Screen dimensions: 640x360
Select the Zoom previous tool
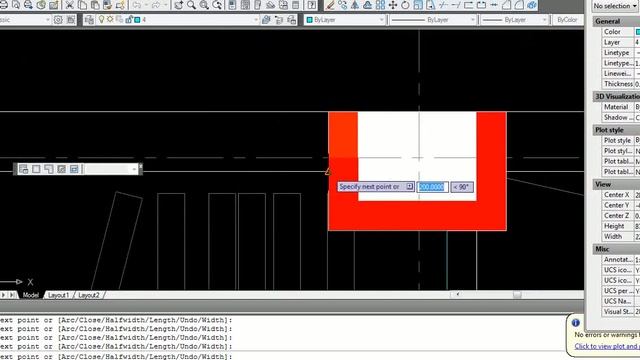pos(217,5)
